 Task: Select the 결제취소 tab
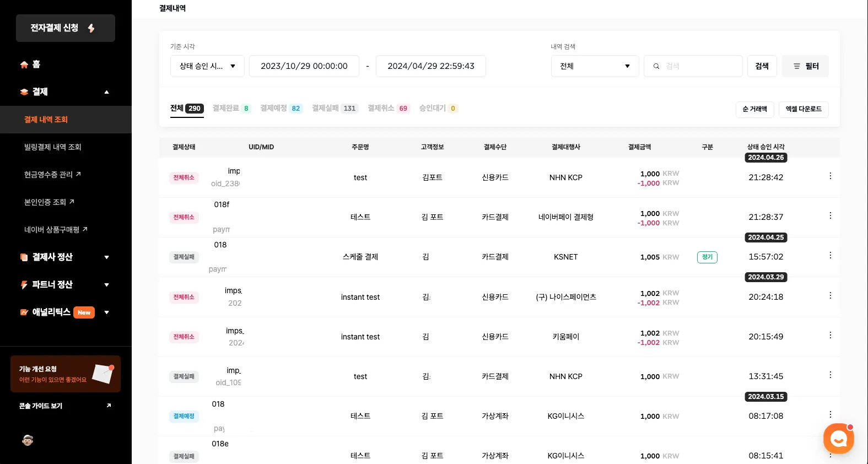[x=389, y=109]
